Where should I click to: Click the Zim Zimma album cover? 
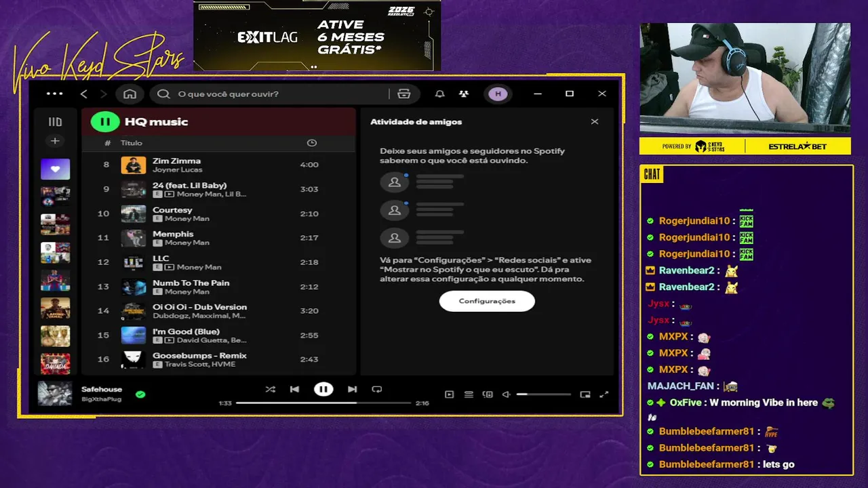(134, 165)
